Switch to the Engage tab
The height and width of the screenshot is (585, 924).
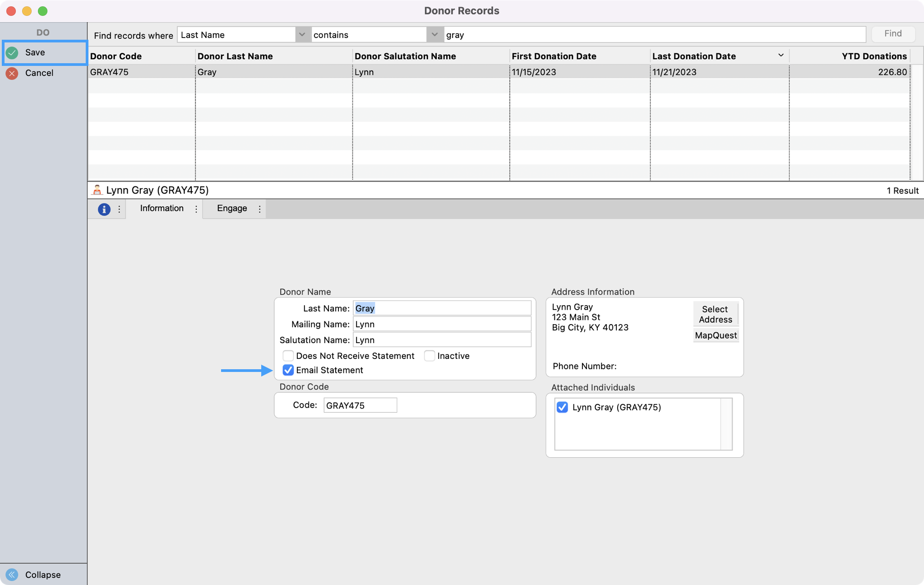pyautogui.click(x=232, y=208)
